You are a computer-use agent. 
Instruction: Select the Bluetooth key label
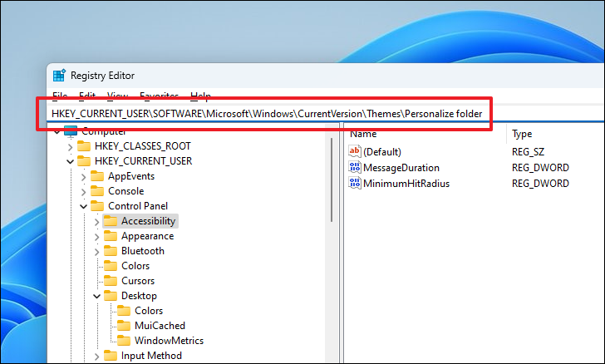pyautogui.click(x=143, y=251)
